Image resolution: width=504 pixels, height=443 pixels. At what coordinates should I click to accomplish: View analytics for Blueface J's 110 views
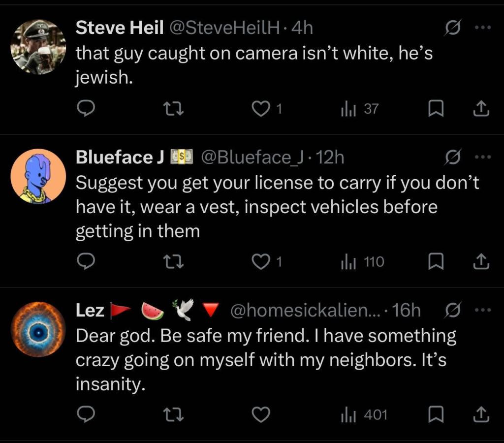click(362, 262)
